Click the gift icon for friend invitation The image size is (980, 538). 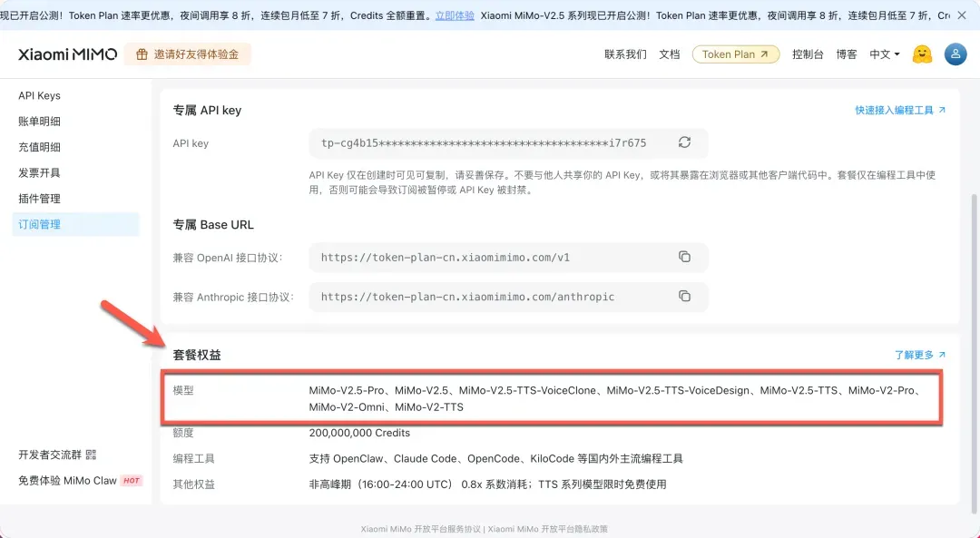(142, 54)
